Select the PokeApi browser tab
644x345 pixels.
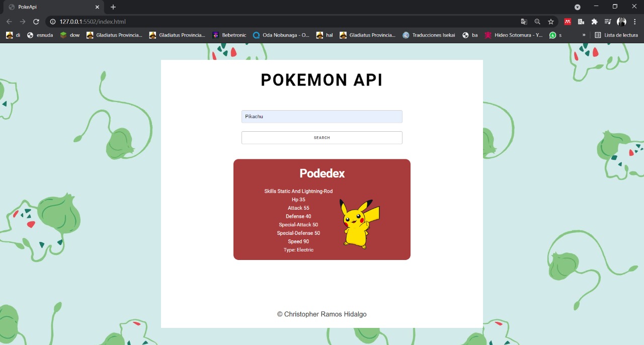click(53, 7)
